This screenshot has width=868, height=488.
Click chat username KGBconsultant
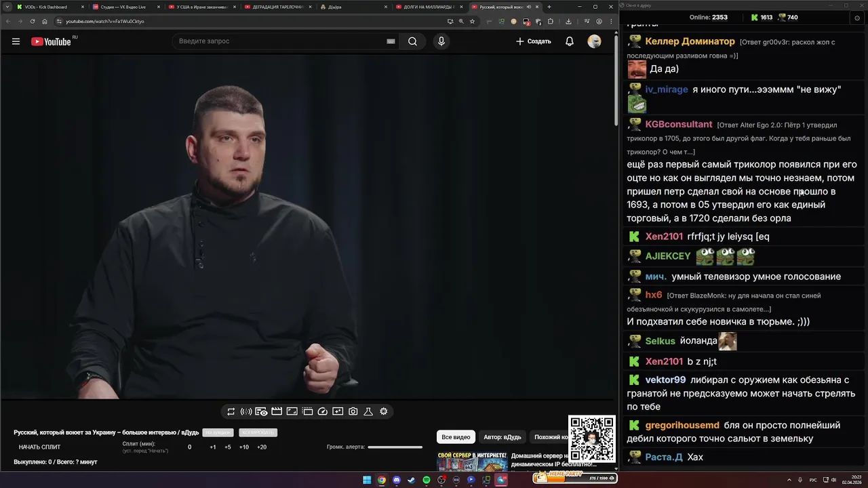tap(679, 125)
